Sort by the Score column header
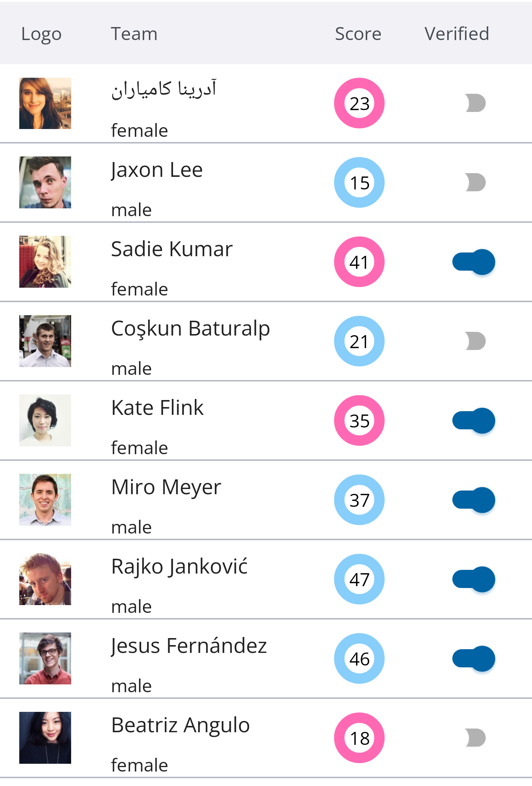 (x=358, y=34)
